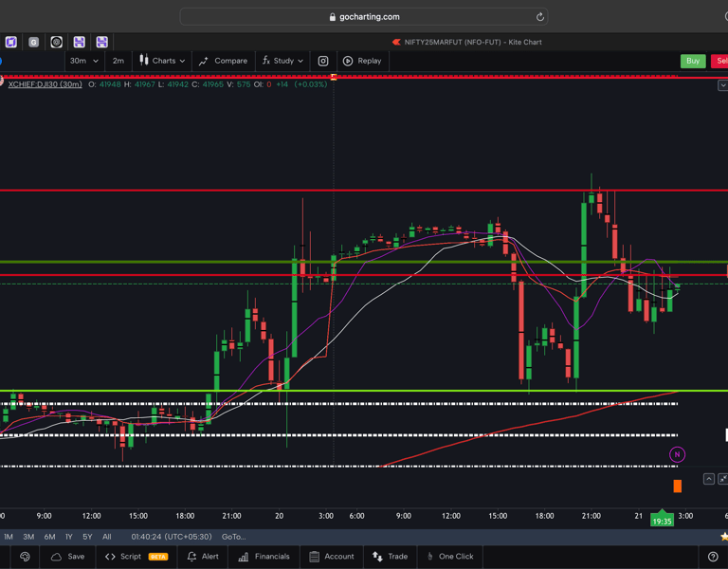Click the fx Study icon
This screenshot has width=728, height=569.
266,61
